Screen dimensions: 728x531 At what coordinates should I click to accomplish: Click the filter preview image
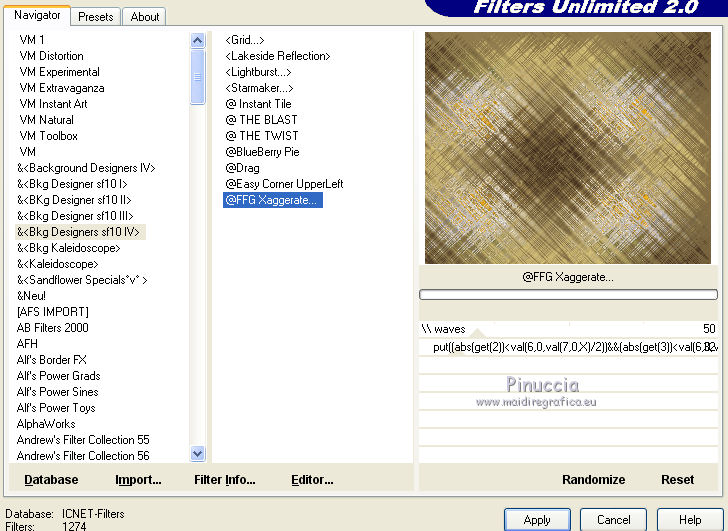(568, 148)
